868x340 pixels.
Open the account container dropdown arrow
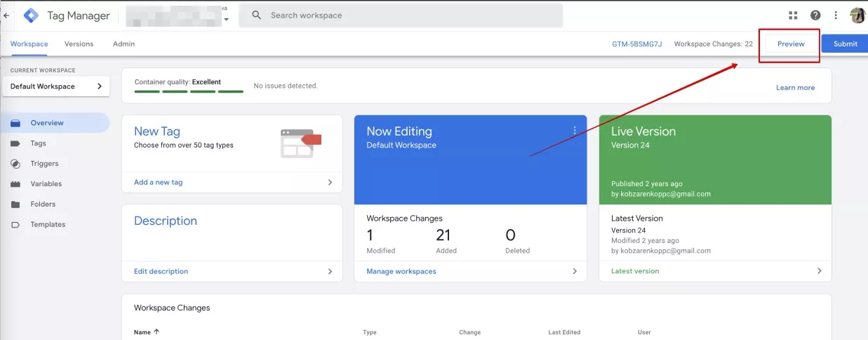pyautogui.click(x=226, y=19)
